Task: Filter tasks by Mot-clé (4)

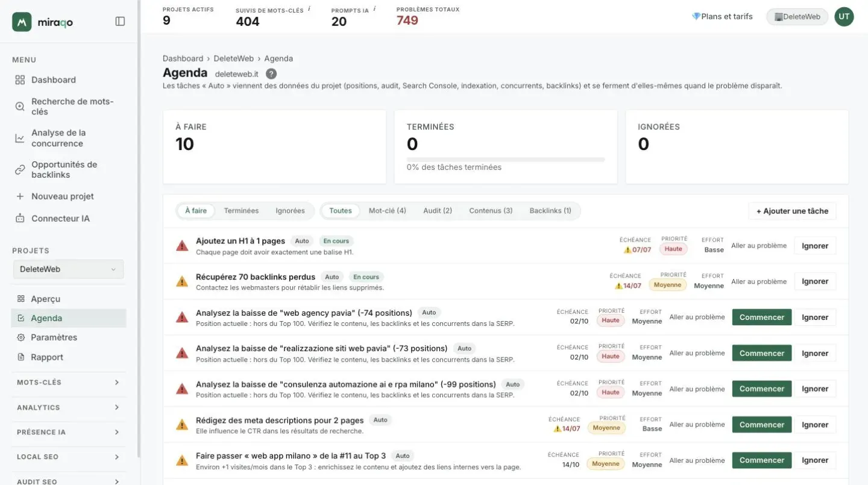Action: pos(388,211)
